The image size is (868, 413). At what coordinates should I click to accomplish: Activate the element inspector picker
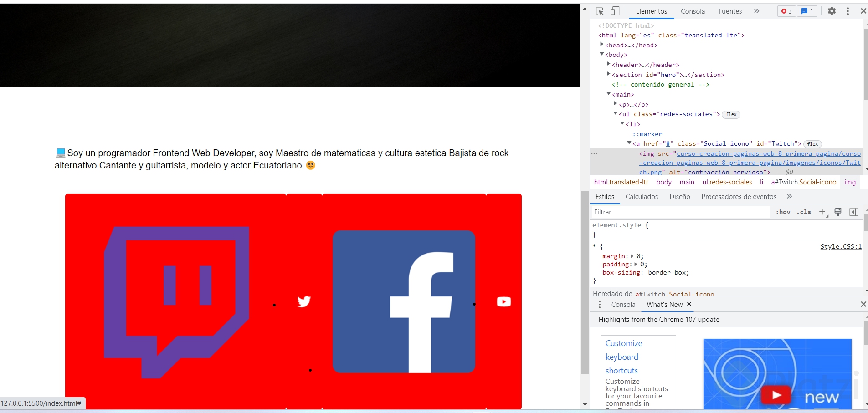[600, 11]
